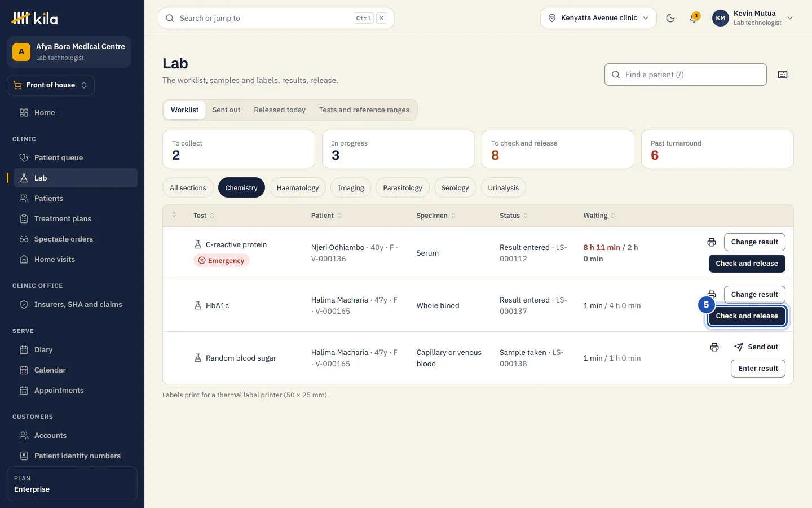This screenshot has height=508, width=812.
Task: Filter the worklist by Imaging
Action: click(351, 188)
